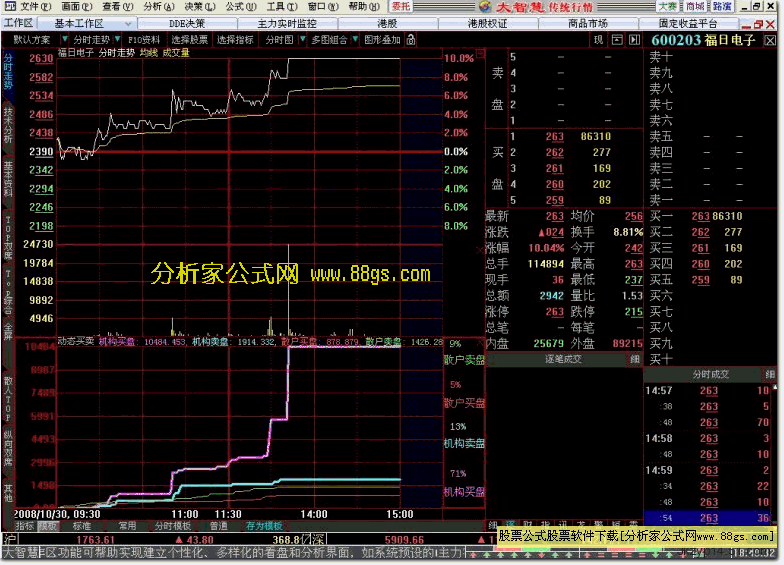Open the 分析 menu
Screen dimensions: 784x565
159,6
